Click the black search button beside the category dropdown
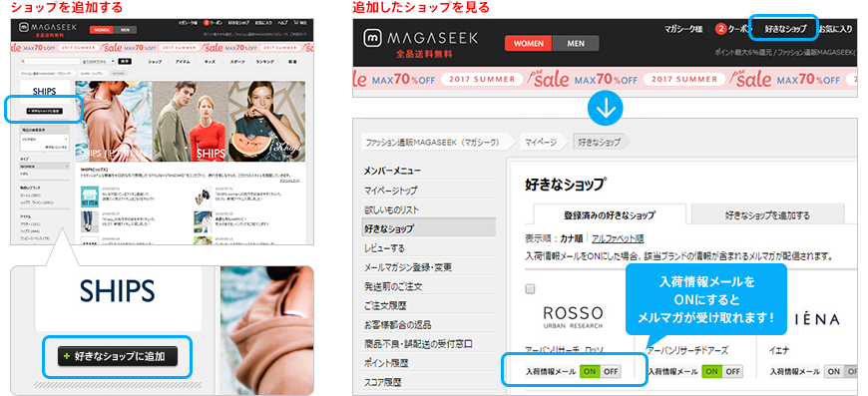 (x=125, y=62)
